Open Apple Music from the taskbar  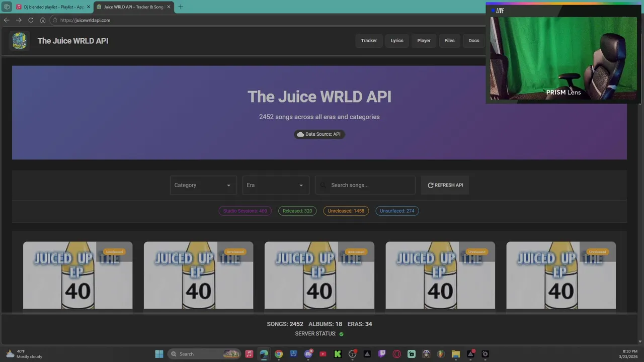(249, 354)
